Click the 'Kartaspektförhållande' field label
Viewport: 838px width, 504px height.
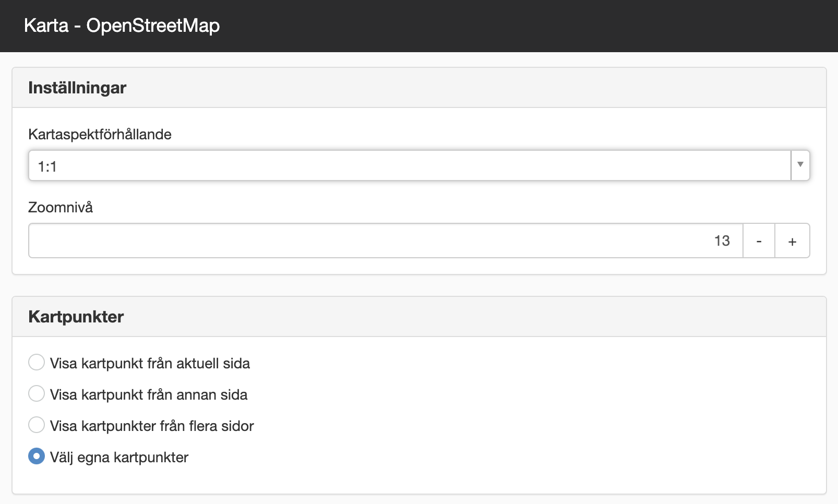coord(100,134)
